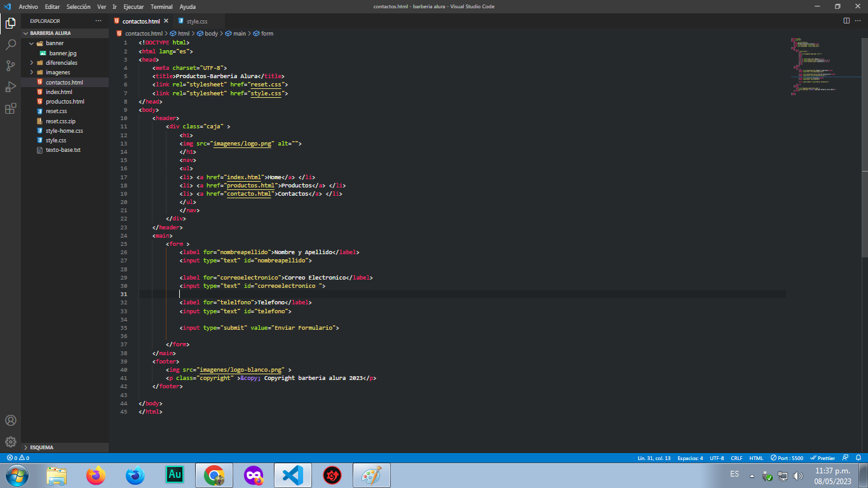Open the Search view in activity bar
Screen dimensions: 868x488
10,44
